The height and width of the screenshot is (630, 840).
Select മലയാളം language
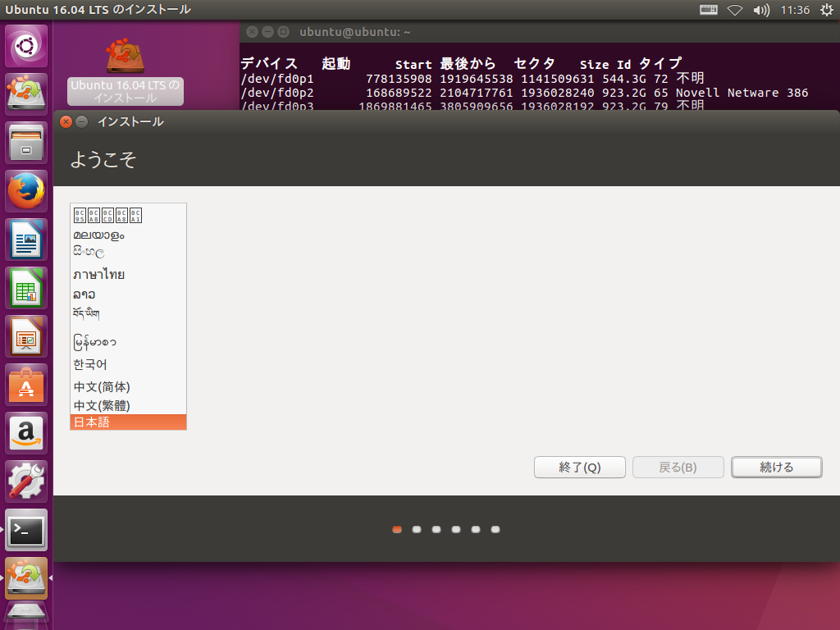pyautogui.click(x=129, y=235)
